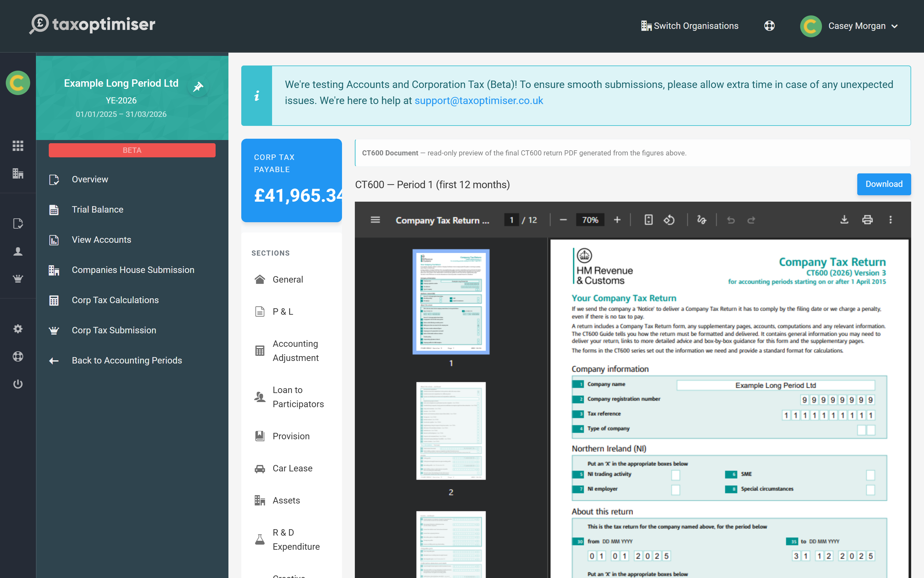The image size is (924, 578).
Task: Click the PDF page number field
Action: (511, 220)
